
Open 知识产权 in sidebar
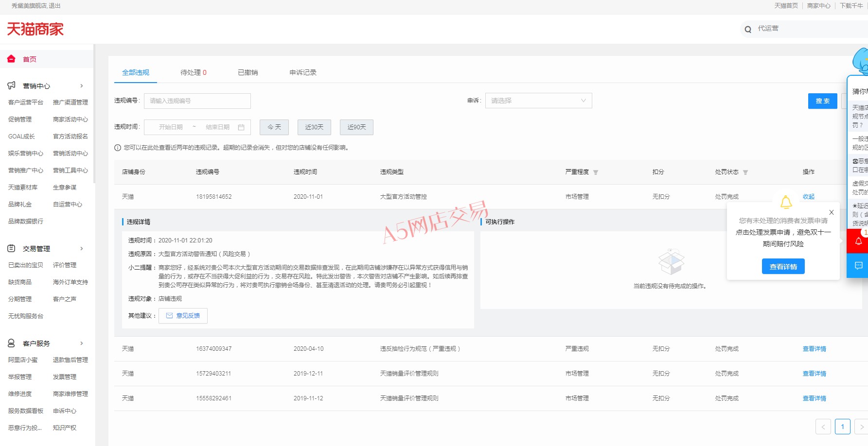[x=65, y=428]
